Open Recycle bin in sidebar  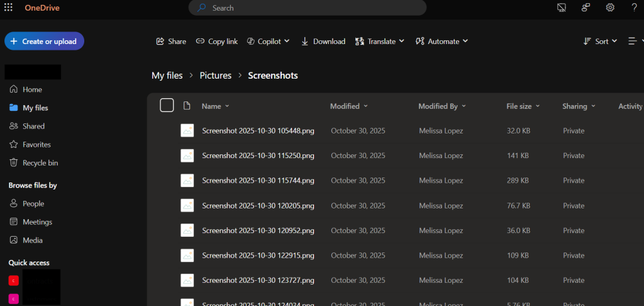tap(40, 162)
